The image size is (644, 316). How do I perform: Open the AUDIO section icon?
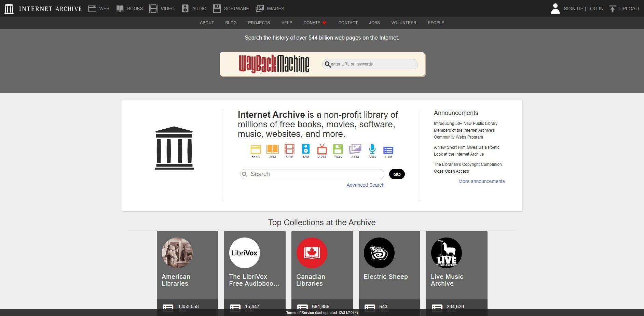186,8
